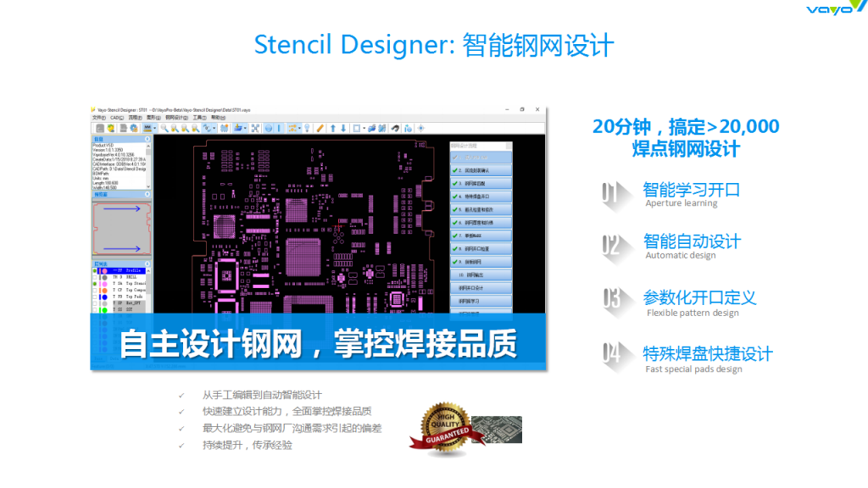Click the layer list vertical scrollbar

[148, 291]
